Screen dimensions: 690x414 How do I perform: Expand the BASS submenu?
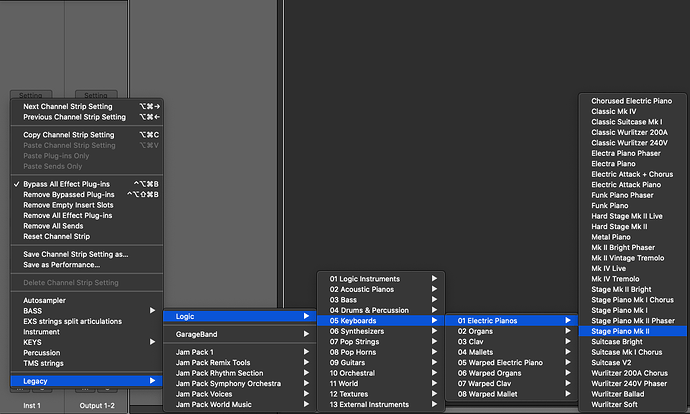pyautogui.click(x=87, y=311)
